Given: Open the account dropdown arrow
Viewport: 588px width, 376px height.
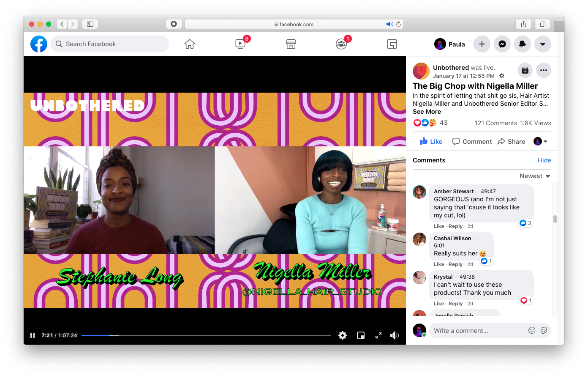Looking at the screenshot, I should [x=543, y=44].
